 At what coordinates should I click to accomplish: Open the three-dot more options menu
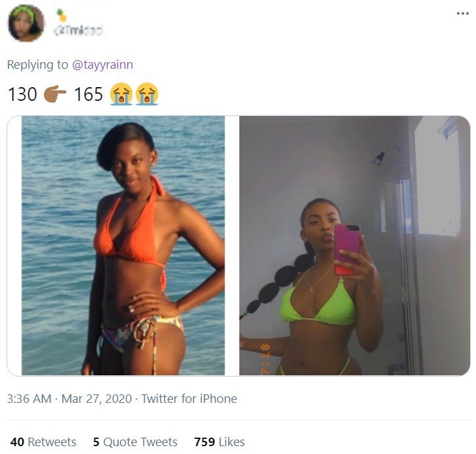tap(463, 13)
